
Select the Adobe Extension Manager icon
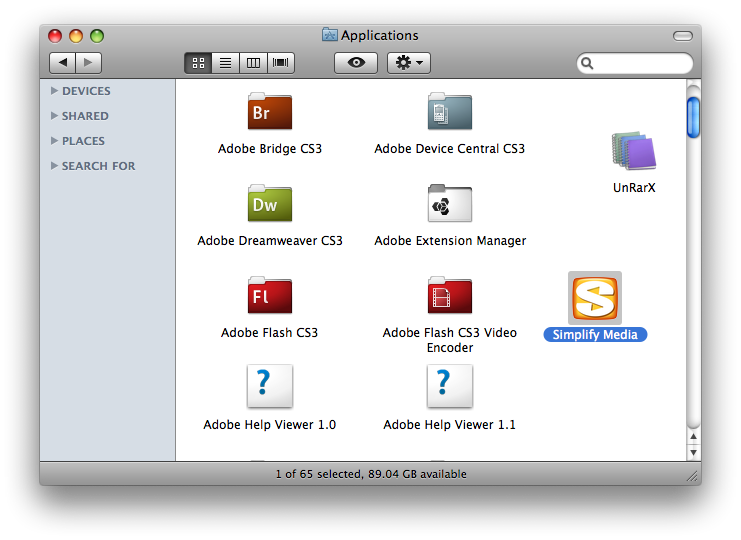(449, 204)
